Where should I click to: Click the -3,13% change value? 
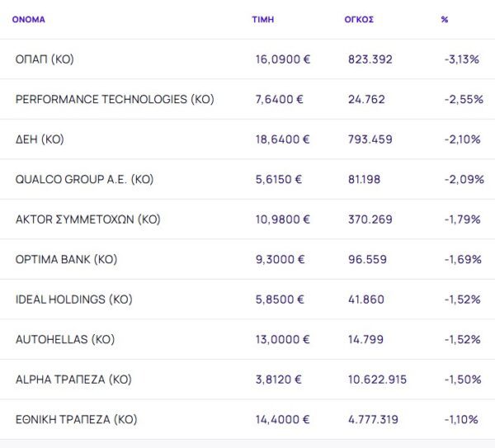[x=461, y=59]
